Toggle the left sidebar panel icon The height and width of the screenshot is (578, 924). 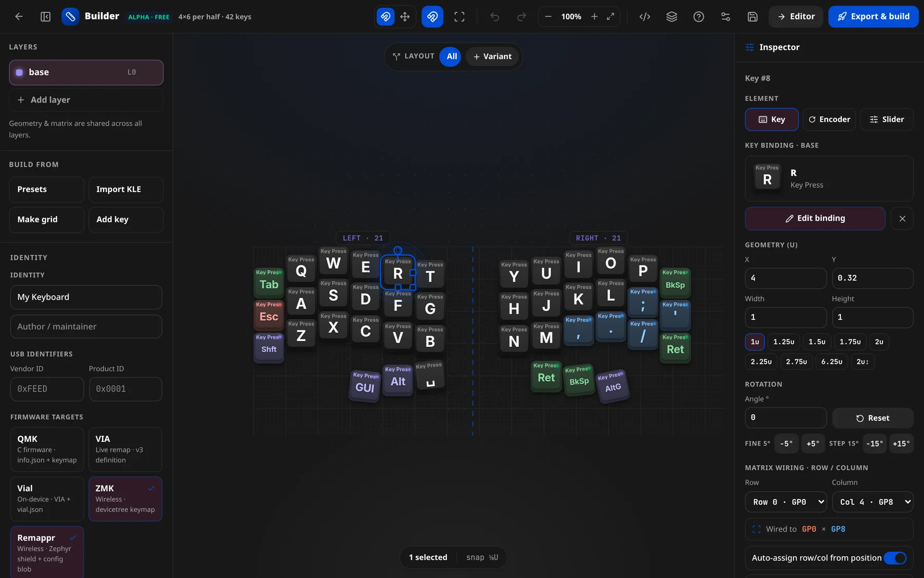tap(45, 16)
